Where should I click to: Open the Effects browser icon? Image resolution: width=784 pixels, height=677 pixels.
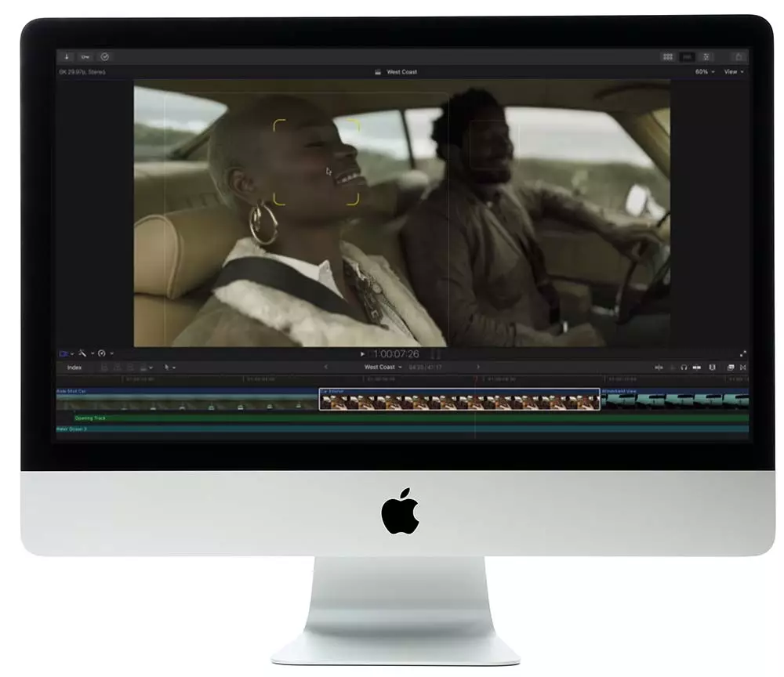click(x=731, y=367)
